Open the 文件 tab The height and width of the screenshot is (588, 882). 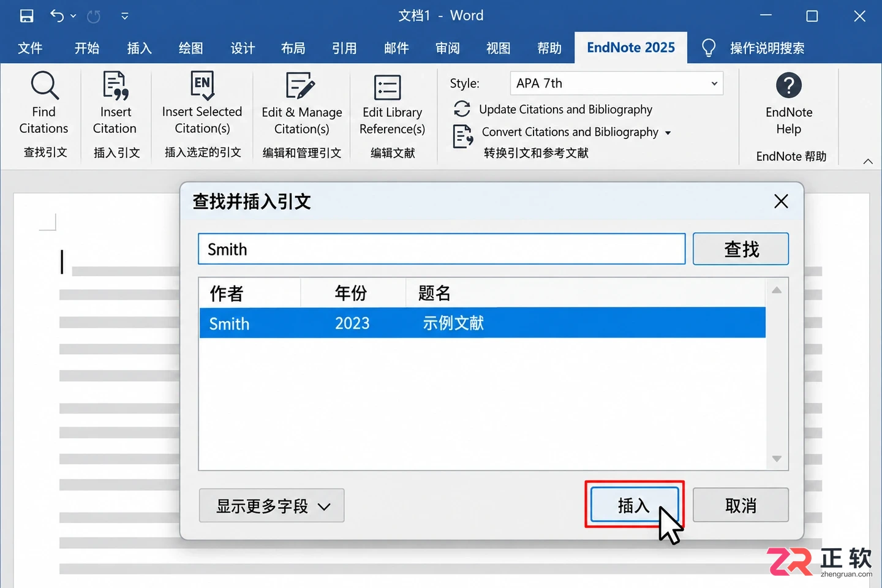coord(30,48)
